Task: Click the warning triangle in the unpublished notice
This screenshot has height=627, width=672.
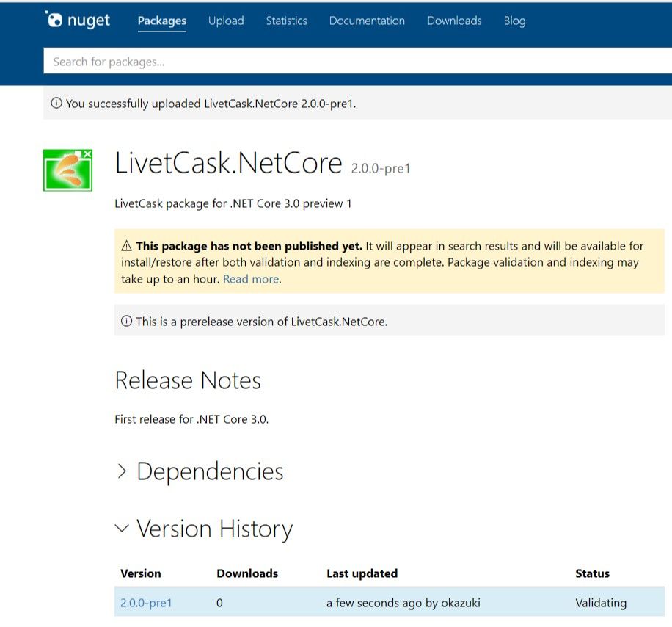Action: [126, 246]
